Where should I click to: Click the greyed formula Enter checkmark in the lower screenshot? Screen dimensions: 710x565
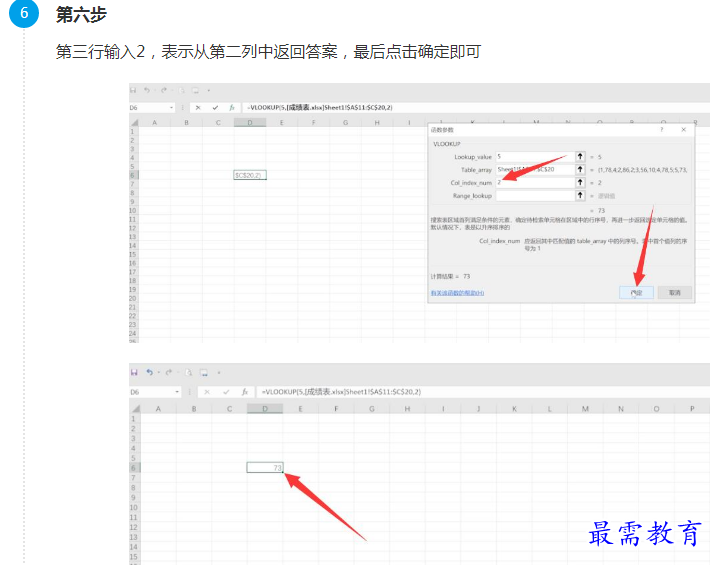click(226, 392)
